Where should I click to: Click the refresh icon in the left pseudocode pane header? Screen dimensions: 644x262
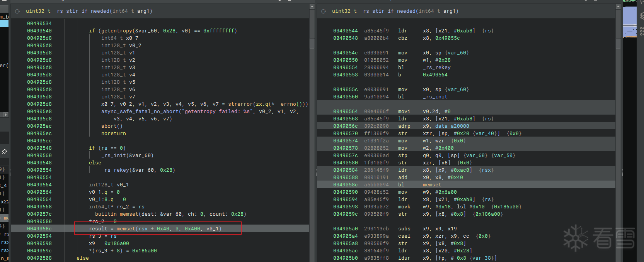tap(17, 11)
